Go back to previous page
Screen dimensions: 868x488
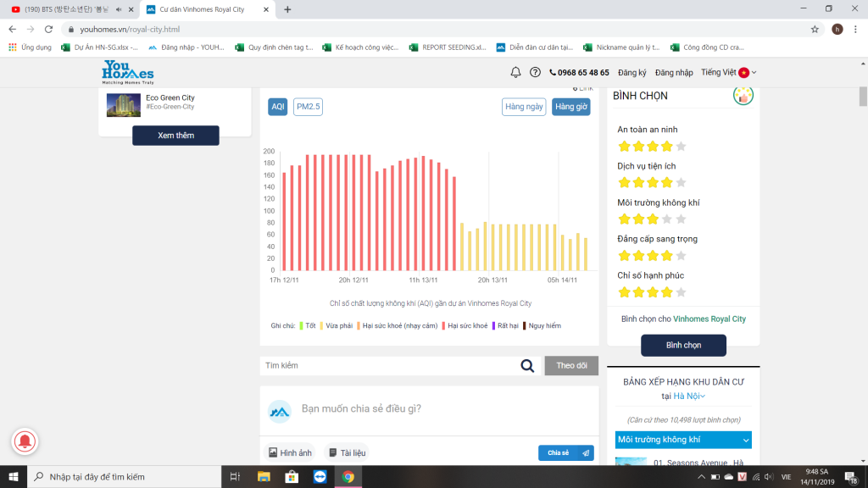click(x=12, y=30)
